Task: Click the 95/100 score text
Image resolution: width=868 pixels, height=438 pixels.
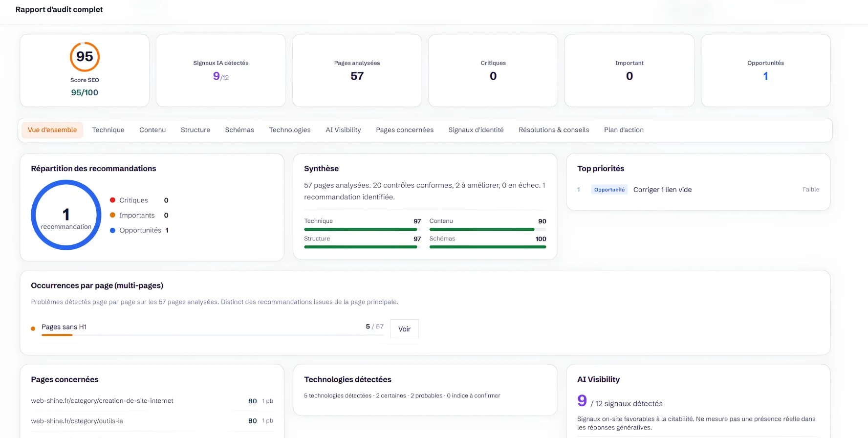Action: pyautogui.click(x=85, y=92)
